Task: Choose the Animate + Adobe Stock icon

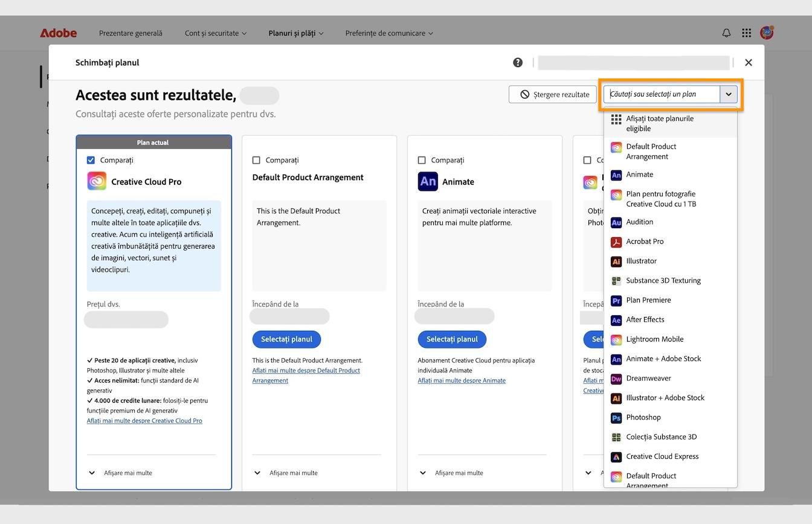Action: click(x=616, y=359)
